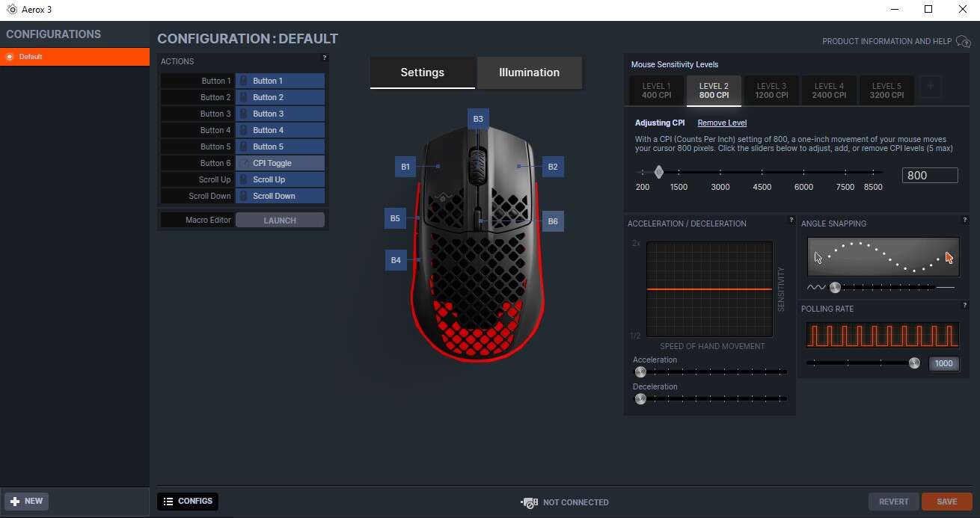Click the Remove Level link
This screenshot has width=980, height=518.
tap(722, 123)
